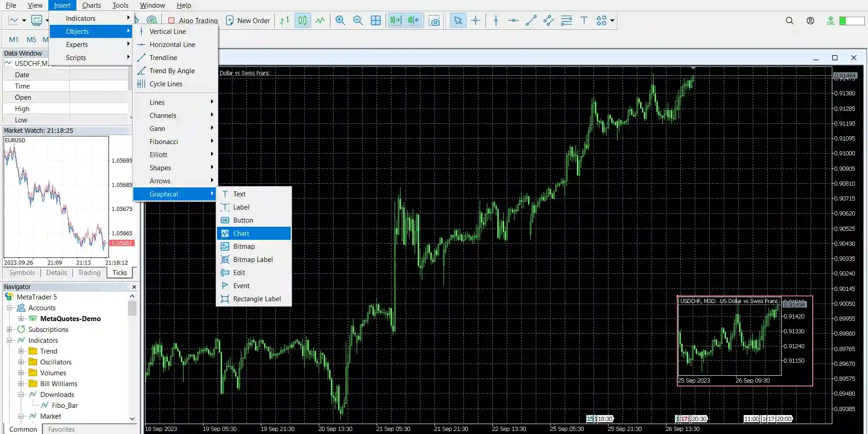Switch to the Trading tab
Image resolution: width=868 pixels, height=434 pixels.
(x=89, y=273)
